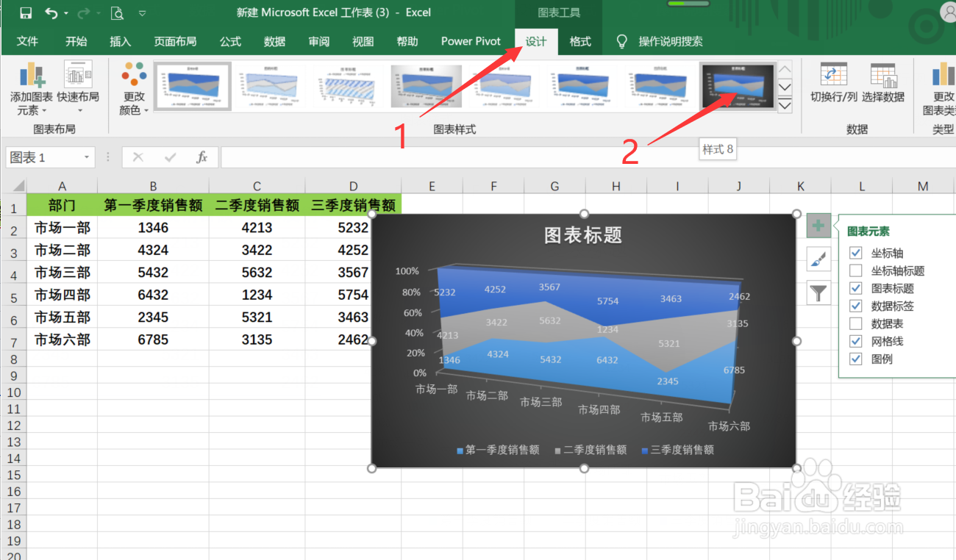Screen dimensions: 956x560
Task: Disable the 网格线 checkbox
Action: tap(855, 341)
